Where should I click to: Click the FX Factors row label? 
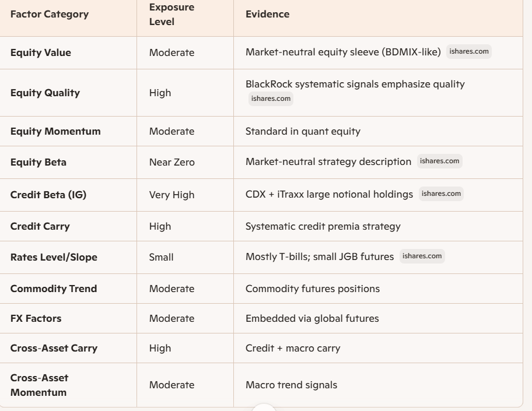(36, 318)
